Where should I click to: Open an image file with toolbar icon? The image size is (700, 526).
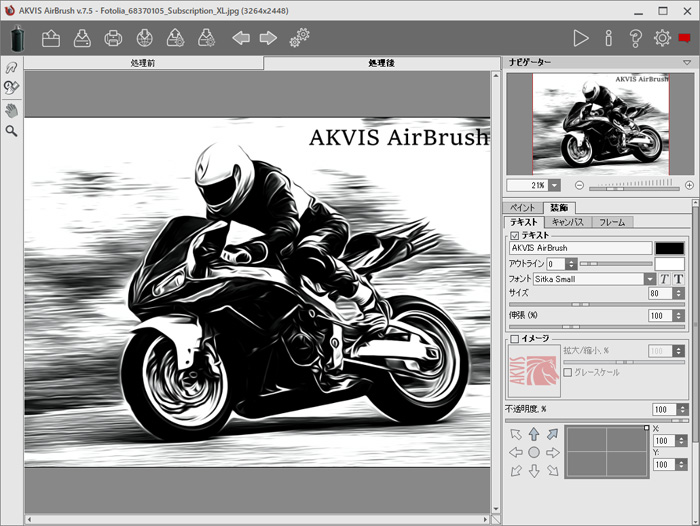pyautogui.click(x=51, y=38)
